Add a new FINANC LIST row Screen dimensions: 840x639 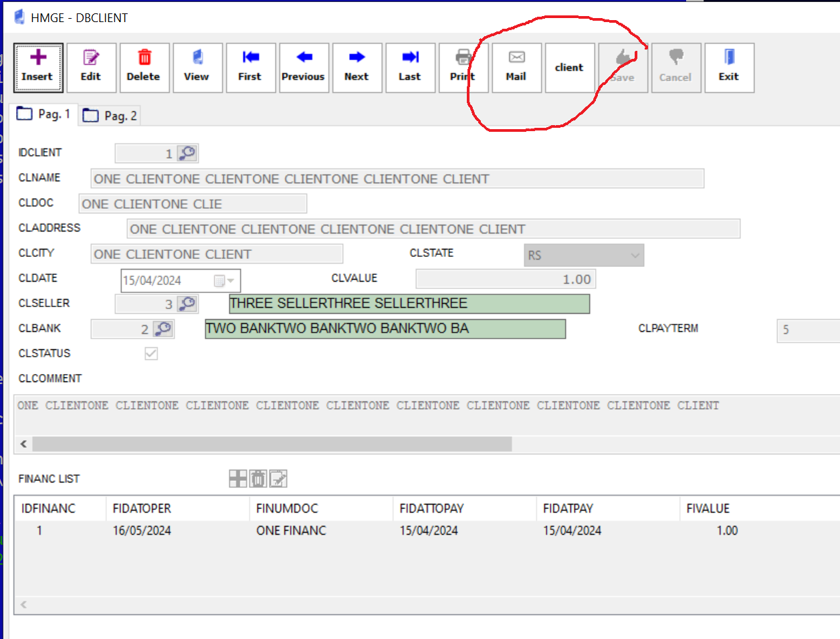tap(237, 478)
